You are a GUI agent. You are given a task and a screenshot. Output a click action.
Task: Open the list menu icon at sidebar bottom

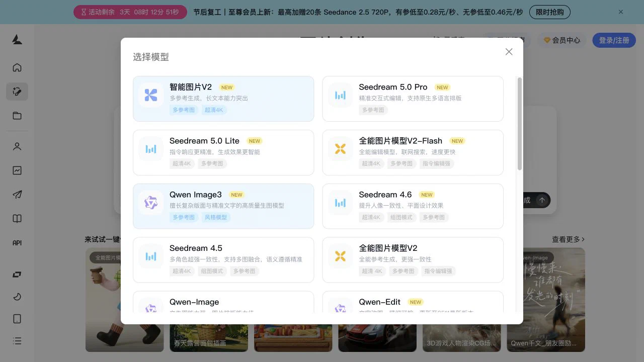pyautogui.click(x=17, y=341)
